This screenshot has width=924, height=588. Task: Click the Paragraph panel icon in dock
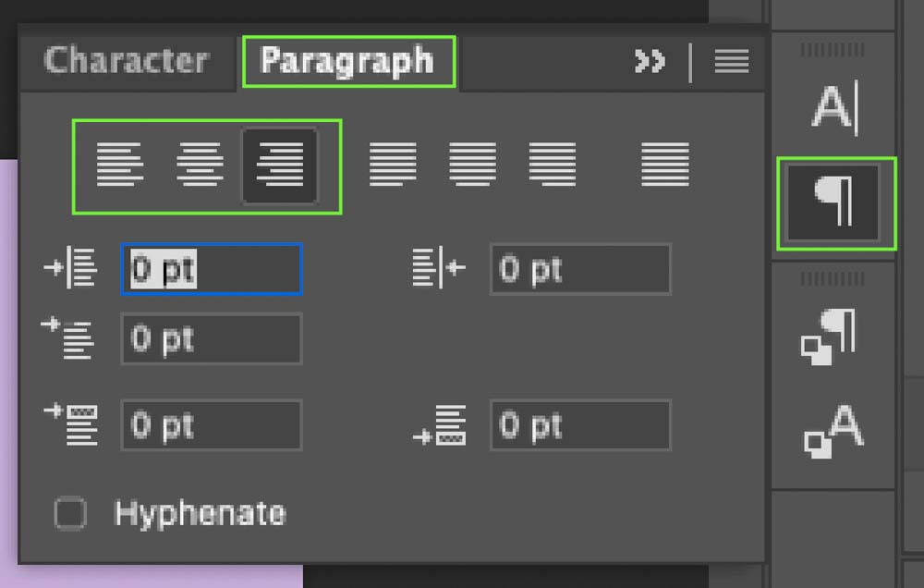click(835, 202)
